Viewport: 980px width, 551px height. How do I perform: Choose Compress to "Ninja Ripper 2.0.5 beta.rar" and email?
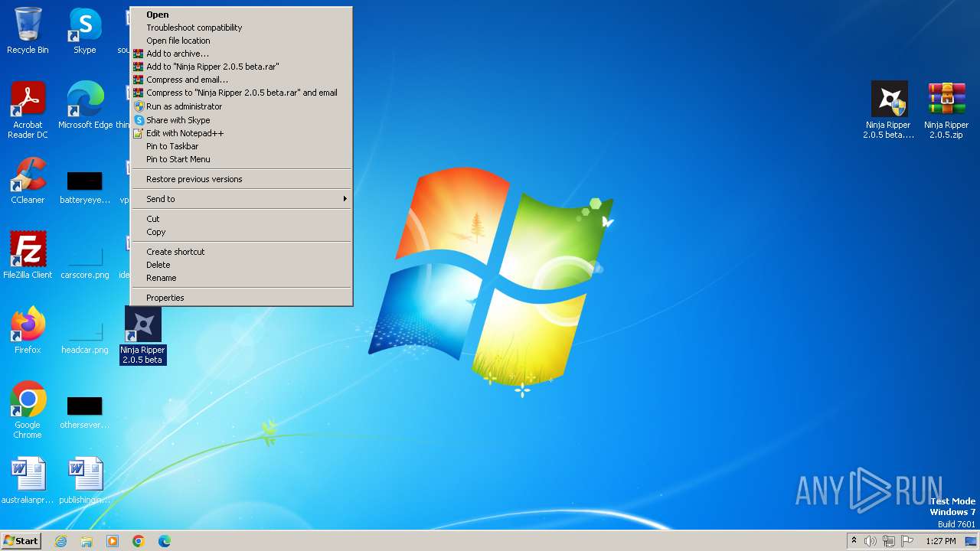(x=241, y=93)
